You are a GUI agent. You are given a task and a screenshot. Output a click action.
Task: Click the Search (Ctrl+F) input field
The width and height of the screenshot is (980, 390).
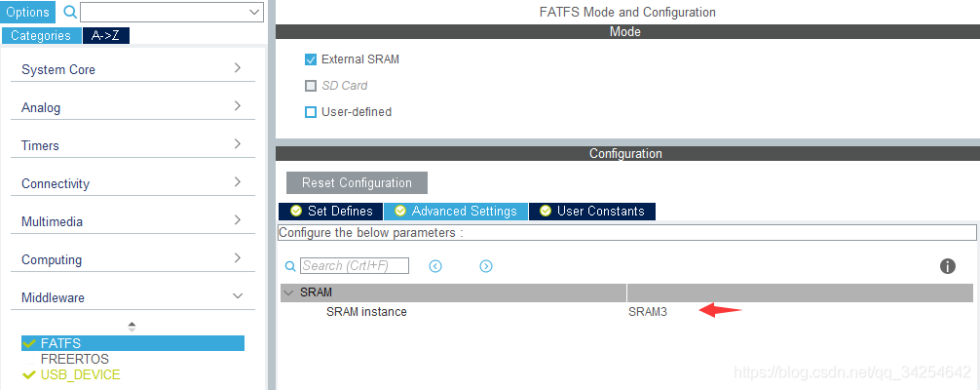click(355, 265)
